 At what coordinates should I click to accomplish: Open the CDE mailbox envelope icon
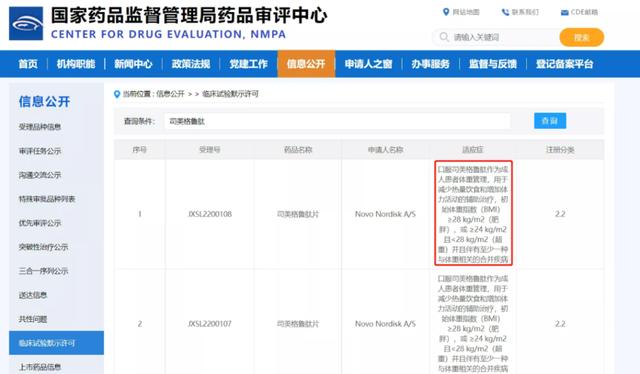[564, 13]
